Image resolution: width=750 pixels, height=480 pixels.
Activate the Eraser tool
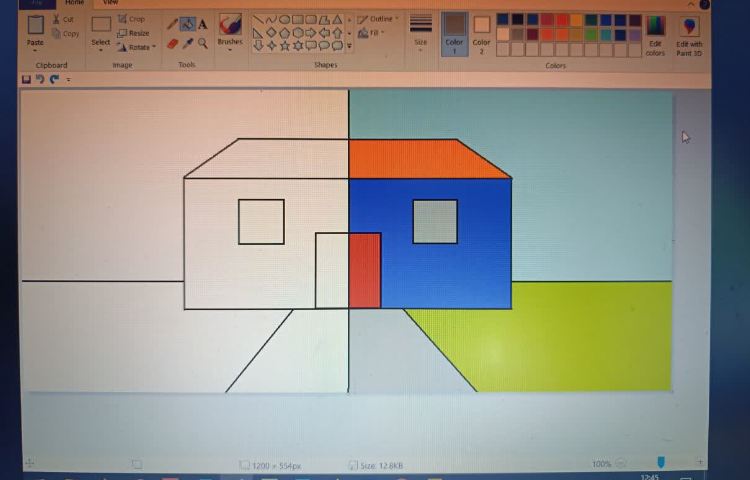pos(172,43)
